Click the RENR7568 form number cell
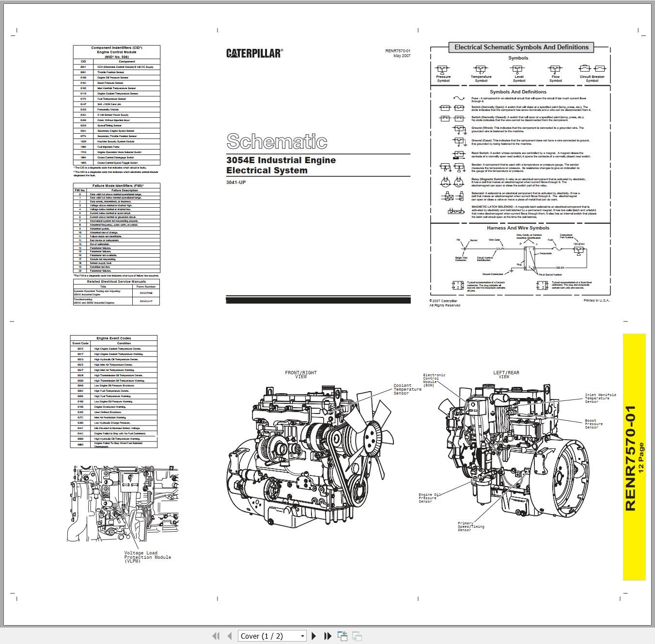The image size is (655, 644). pos(146,292)
